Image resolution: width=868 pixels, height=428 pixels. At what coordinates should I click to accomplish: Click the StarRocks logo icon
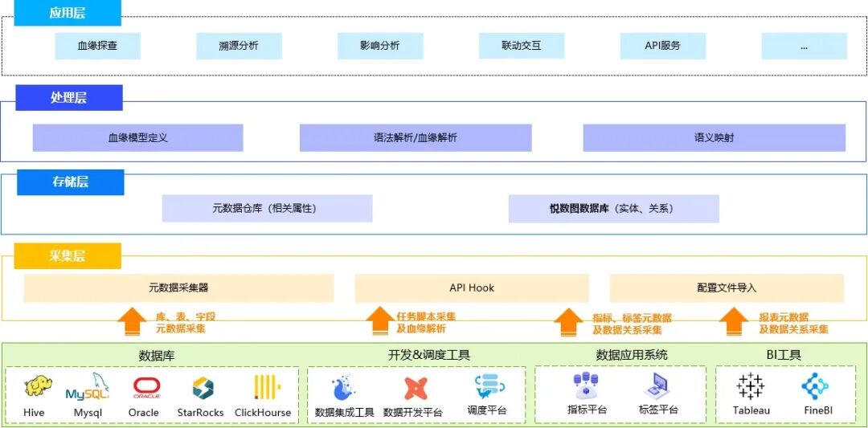coord(203,388)
